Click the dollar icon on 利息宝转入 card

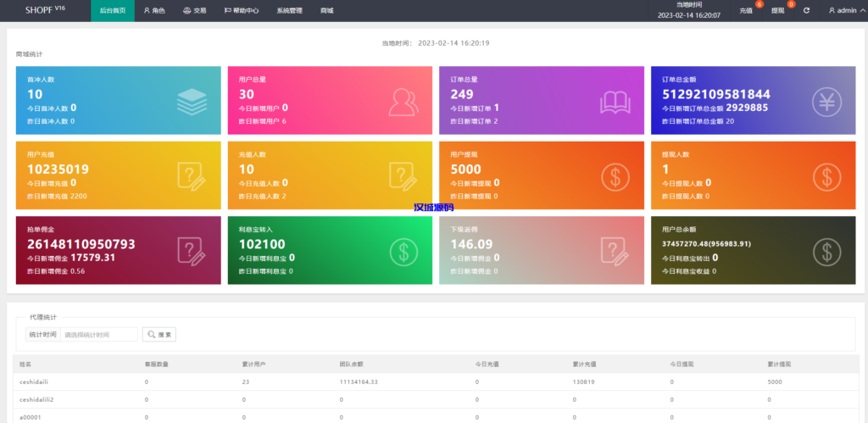click(403, 252)
